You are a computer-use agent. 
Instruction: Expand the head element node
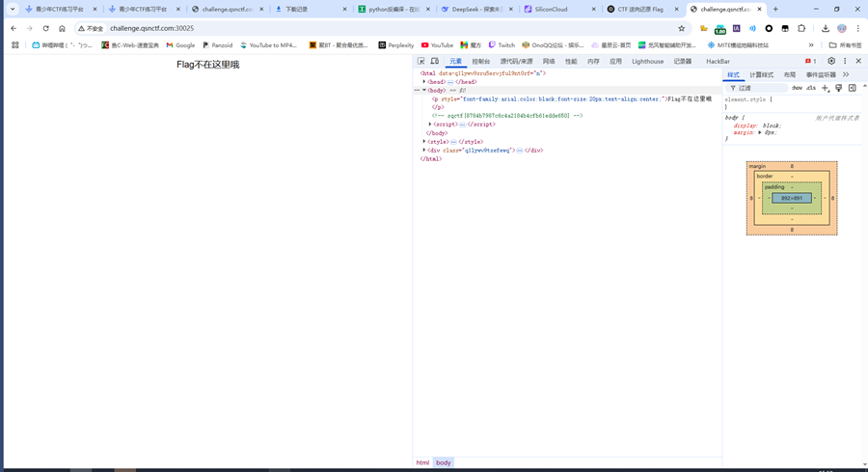[424, 82]
